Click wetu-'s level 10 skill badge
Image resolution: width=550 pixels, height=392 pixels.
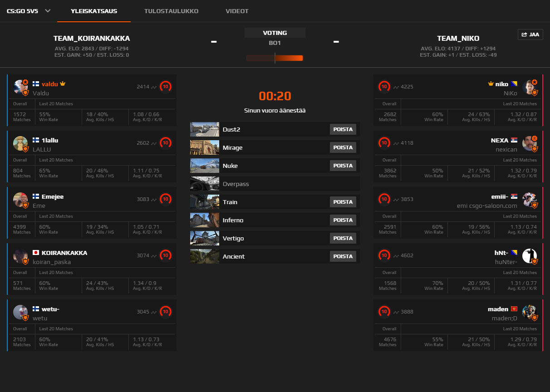point(166,311)
